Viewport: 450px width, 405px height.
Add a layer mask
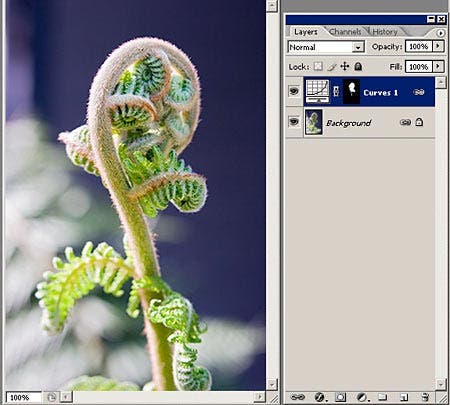[x=340, y=397]
